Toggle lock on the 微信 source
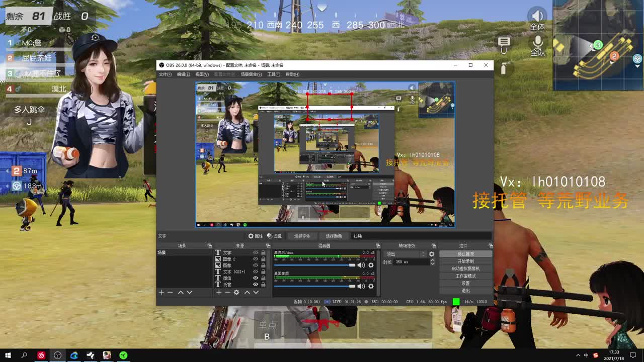This screenshot has height=362, width=644. coord(263,278)
